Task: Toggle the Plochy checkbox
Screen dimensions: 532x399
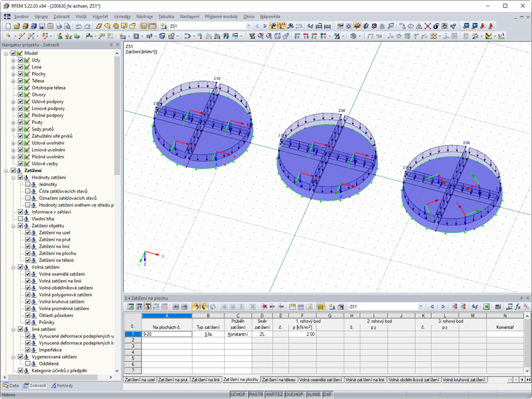Action: coord(20,74)
